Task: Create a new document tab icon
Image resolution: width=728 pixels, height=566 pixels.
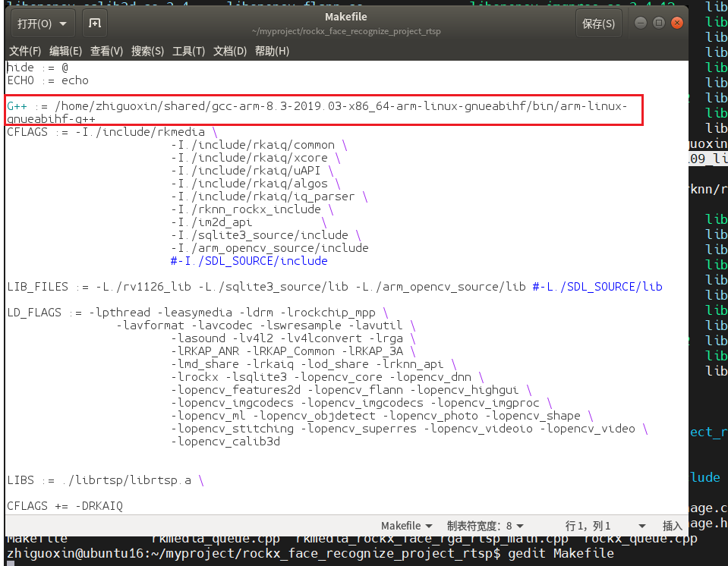Action: click(x=95, y=24)
